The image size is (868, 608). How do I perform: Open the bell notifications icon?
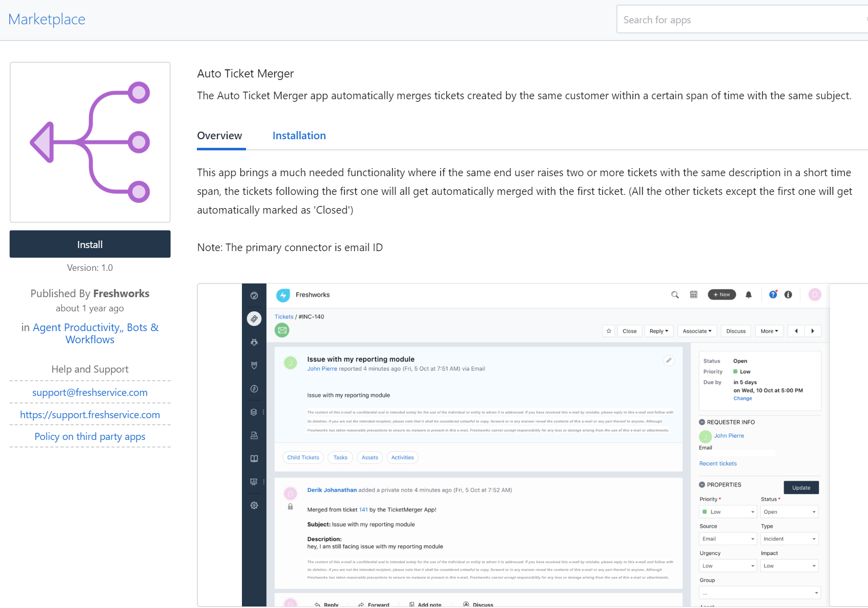pos(749,295)
